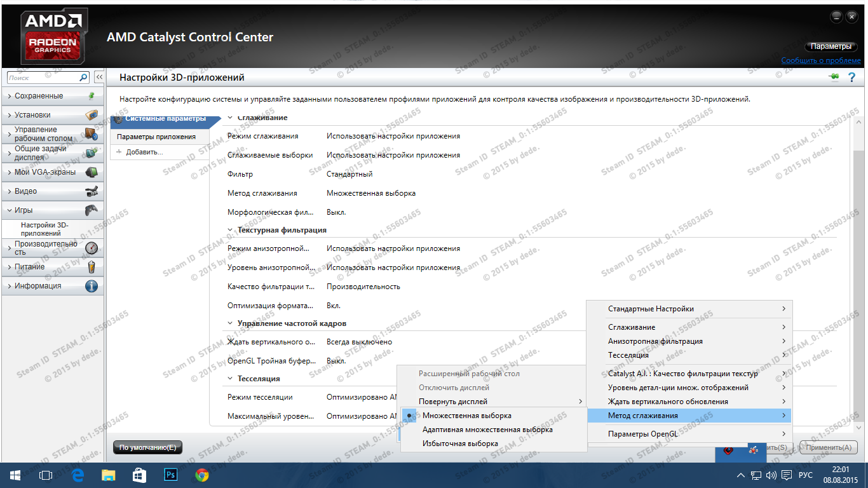Open Google Chrome from the taskbar
868x488 pixels.
202,475
